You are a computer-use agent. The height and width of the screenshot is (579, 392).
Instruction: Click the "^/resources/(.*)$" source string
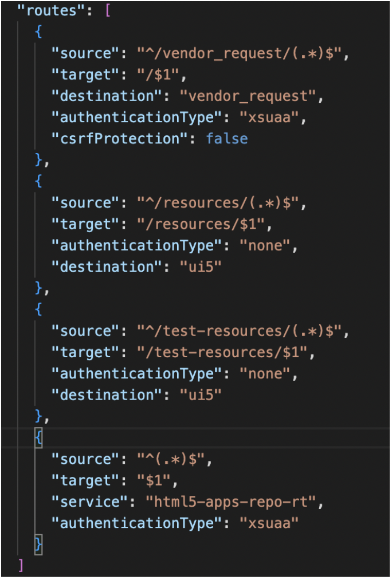coord(221,203)
